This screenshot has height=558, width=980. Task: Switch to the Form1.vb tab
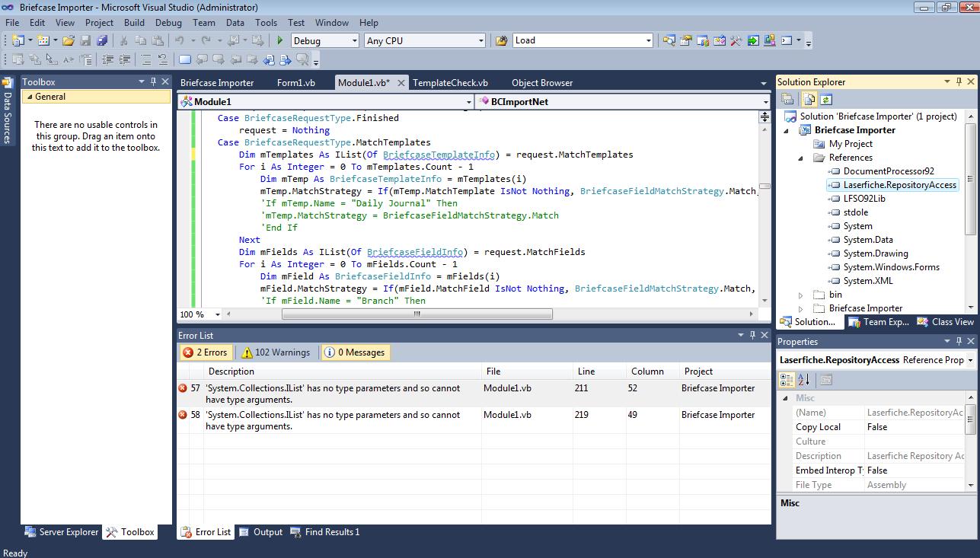(x=296, y=82)
